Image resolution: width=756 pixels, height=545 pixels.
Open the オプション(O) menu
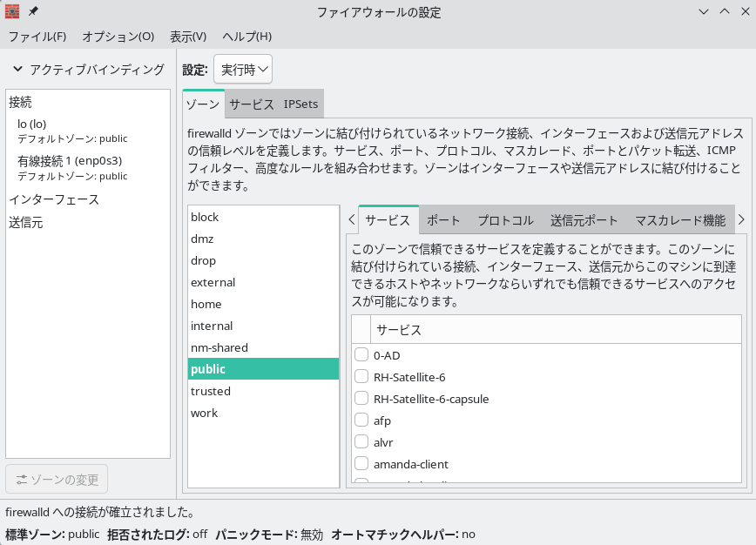point(118,37)
